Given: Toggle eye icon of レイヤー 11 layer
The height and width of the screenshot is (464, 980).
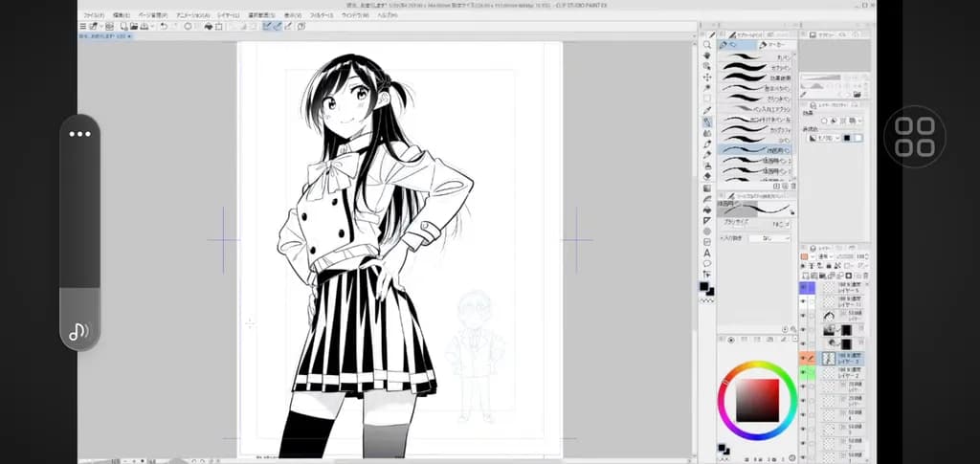Looking at the screenshot, I should click(804, 301).
